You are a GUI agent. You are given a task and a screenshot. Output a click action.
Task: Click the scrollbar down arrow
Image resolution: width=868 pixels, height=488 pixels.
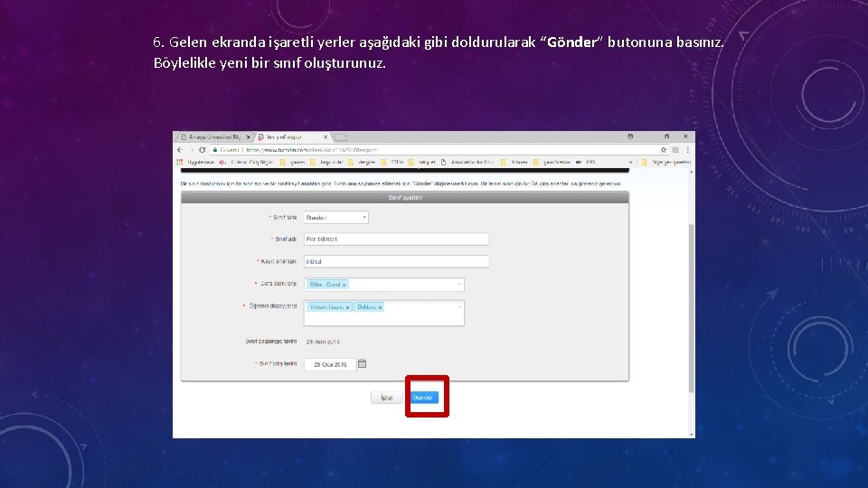tap(692, 435)
